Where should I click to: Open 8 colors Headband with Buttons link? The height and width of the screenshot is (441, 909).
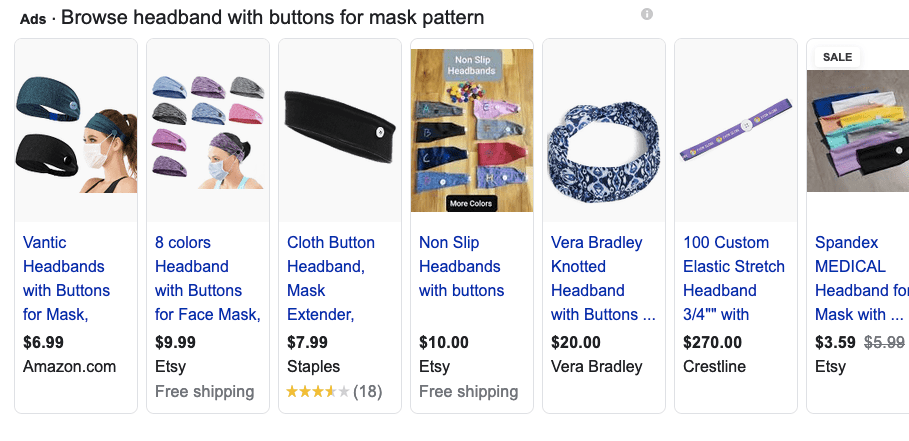click(x=207, y=278)
